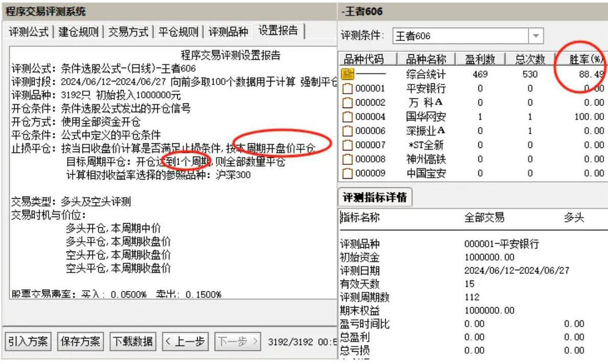Click the document icon beside 000004
The height and width of the screenshot is (364, 608).
point(348,117)
